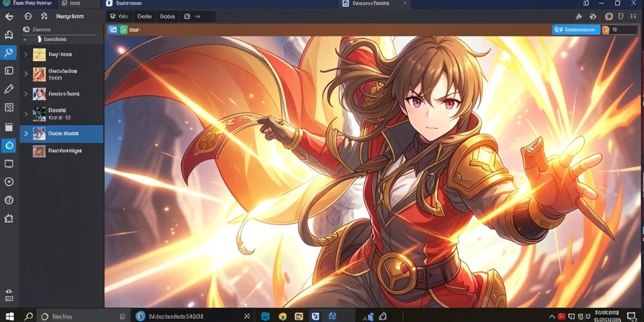
Task: Open the split panel layout sidebar icon
Action: click(9, 70)
